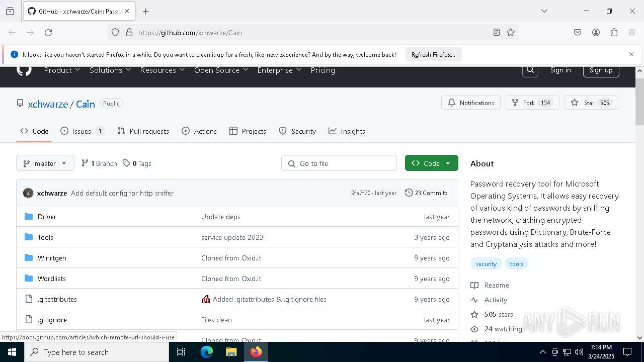The width and height of the screenshot is (644, 362).
Task: Fork the Cain repository
Action: click(532, 103)
